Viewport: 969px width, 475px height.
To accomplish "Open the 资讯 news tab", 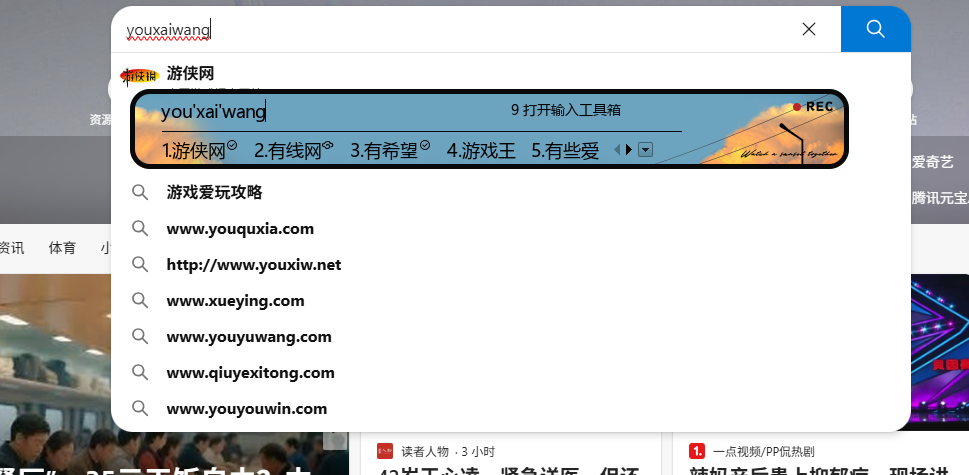I will [12, 248].
